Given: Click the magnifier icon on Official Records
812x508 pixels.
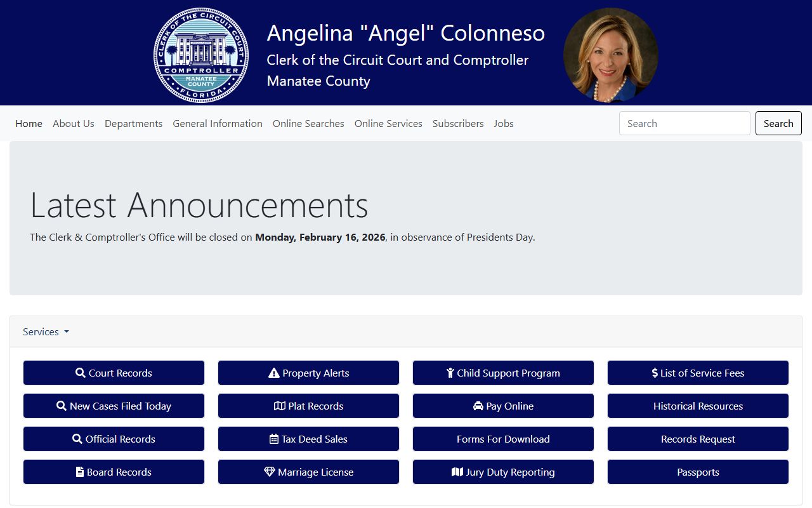Looking at the screenshot, I should [77, 439].
